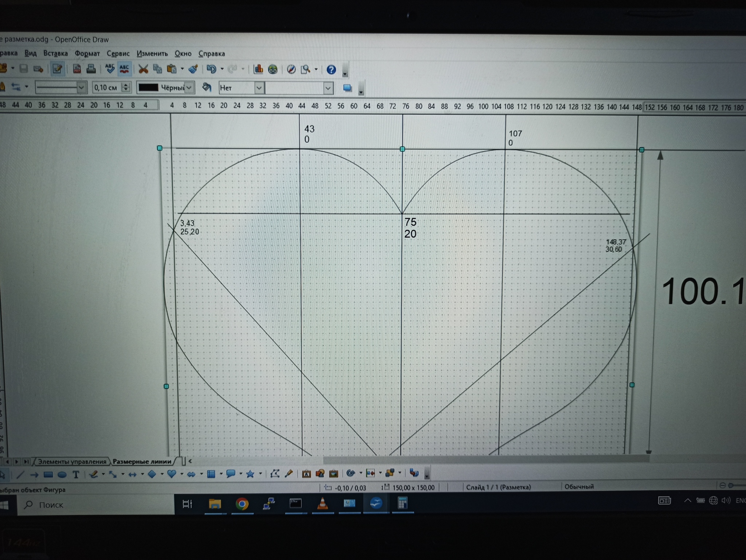Open the Stars shapes dropdown arrow
Image resolution: width=746 pixels, height=560 pixels.
tap(260, 474)
